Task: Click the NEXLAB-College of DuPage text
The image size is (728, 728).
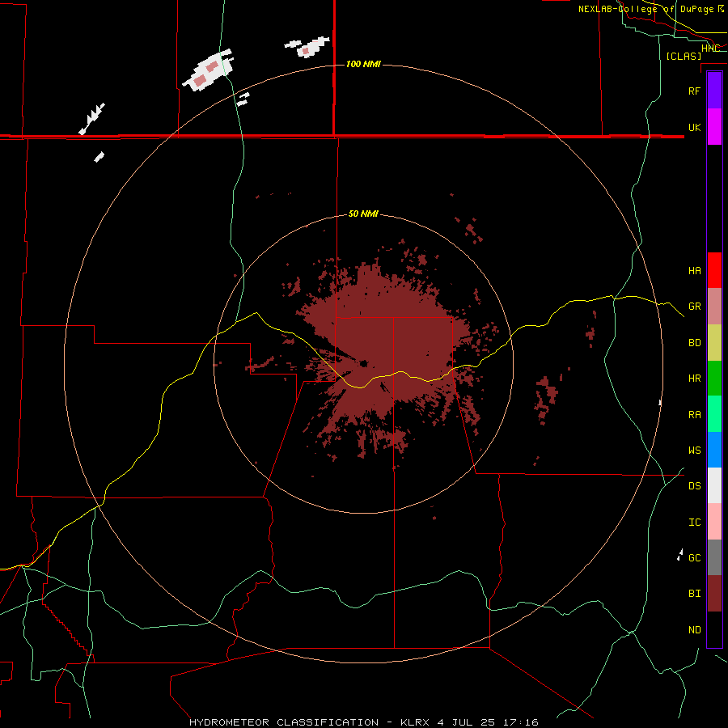Action: coord(645,9)
